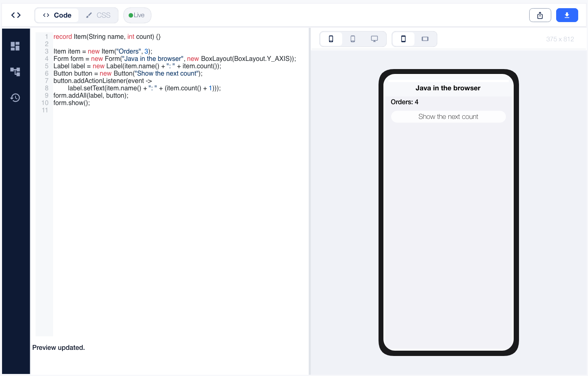Click the 375 x 812 size label
This screenshot has width=588, height=376.
click(x=560, y=39)
